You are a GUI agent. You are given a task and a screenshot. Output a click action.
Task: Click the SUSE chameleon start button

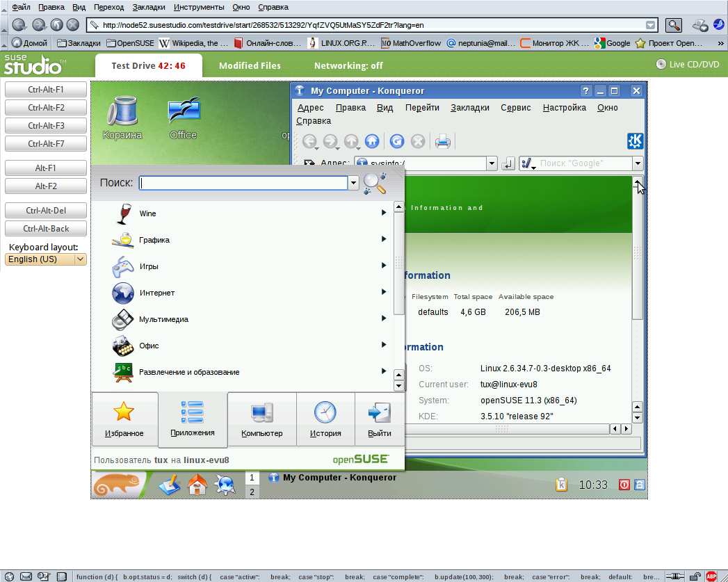point(118,485)
